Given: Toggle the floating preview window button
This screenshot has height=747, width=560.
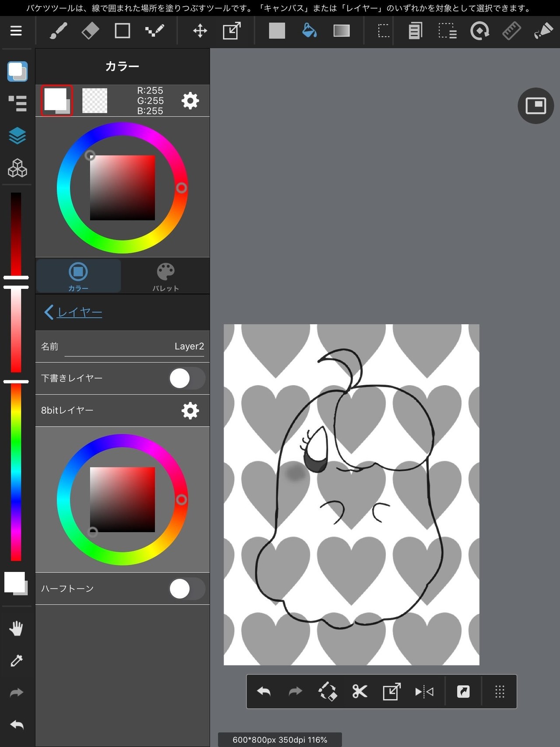Looking at the screenshot, I should [x=536, y=105].
